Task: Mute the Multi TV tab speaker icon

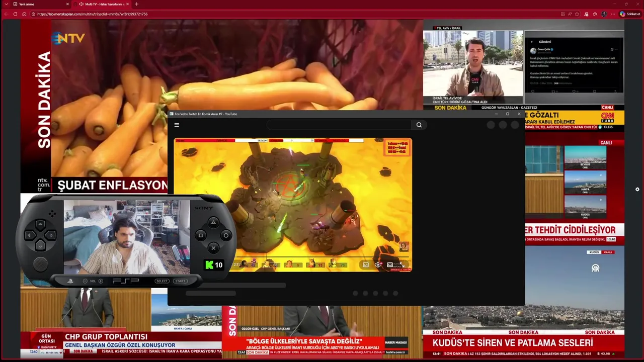Action: point(81,4)
